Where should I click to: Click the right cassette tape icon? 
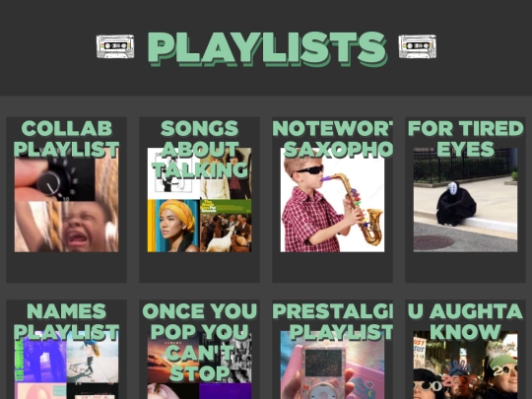418,46
